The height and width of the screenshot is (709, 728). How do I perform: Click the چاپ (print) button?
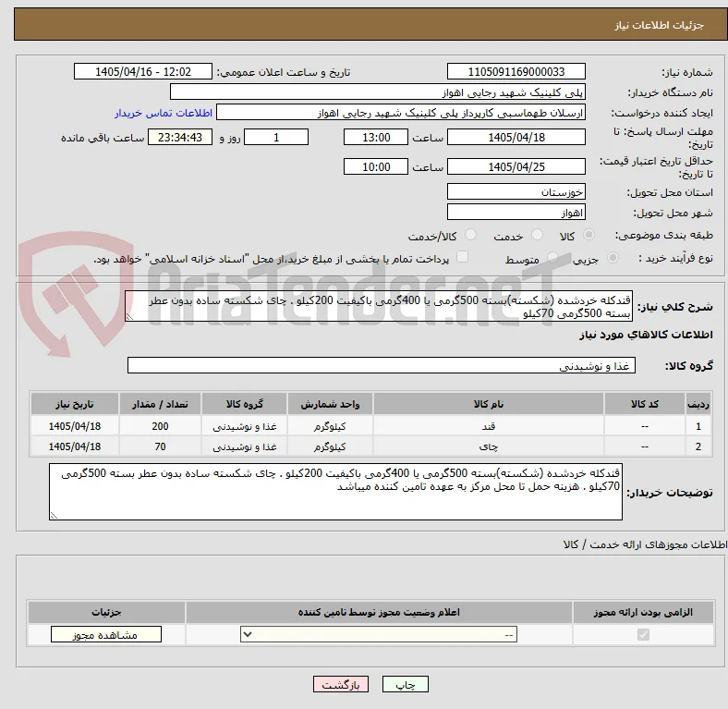click(x=405, y=684)
